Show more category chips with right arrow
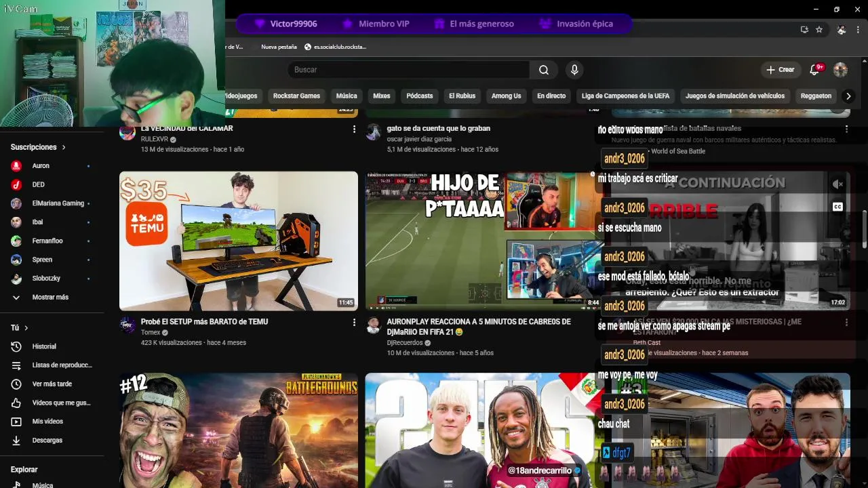 coord(848,96)
